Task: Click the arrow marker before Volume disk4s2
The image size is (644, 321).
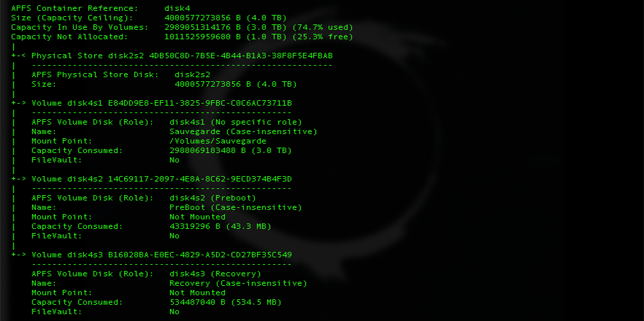Action: 19,179
